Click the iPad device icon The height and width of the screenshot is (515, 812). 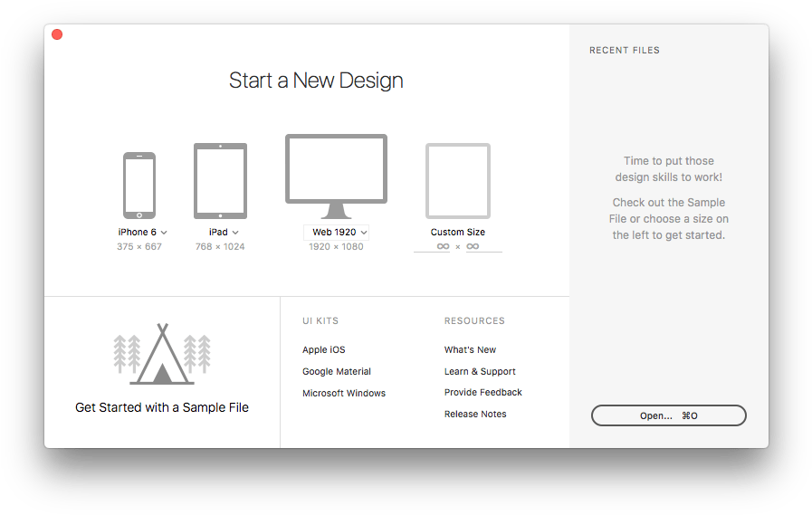click(220, 181)
